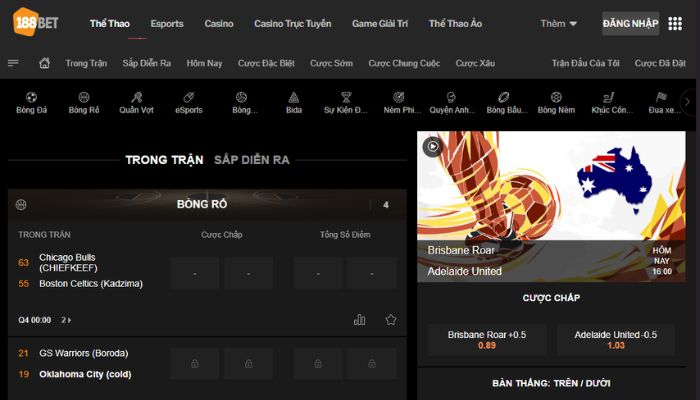Image resolution: width=700 pixels, height=400 pixels.
Task: Click first handicap odds cell for Chicago Bulls
Action: pos(195,273)
